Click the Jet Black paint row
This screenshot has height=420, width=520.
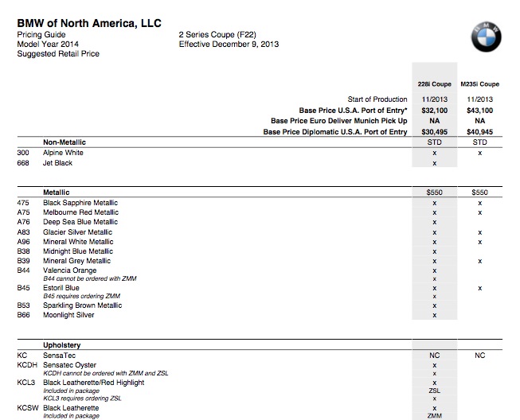57,163
